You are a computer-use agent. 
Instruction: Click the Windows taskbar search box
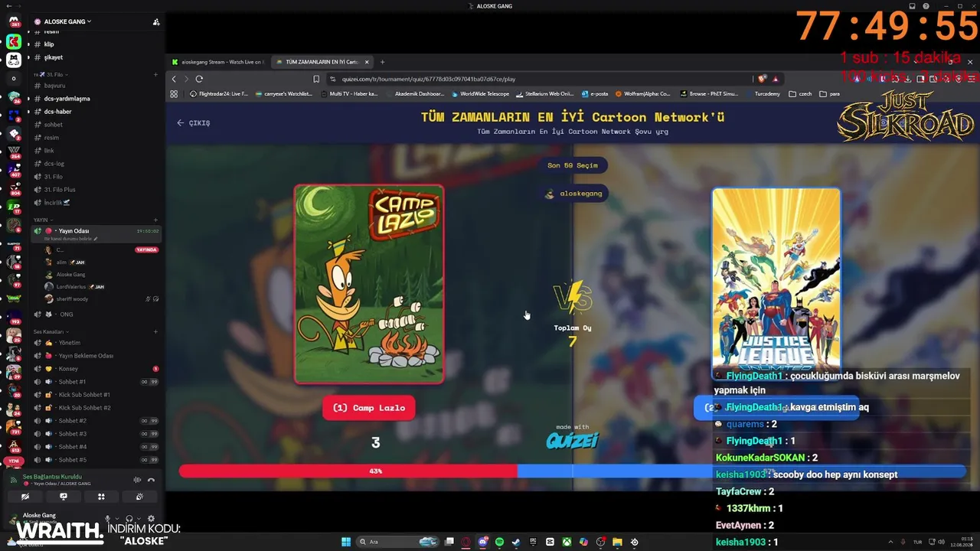(x=397, y=542)
